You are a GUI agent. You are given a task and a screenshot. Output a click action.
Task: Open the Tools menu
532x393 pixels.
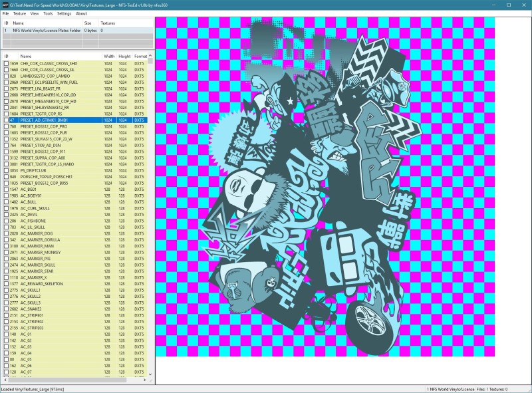point(48,13)
